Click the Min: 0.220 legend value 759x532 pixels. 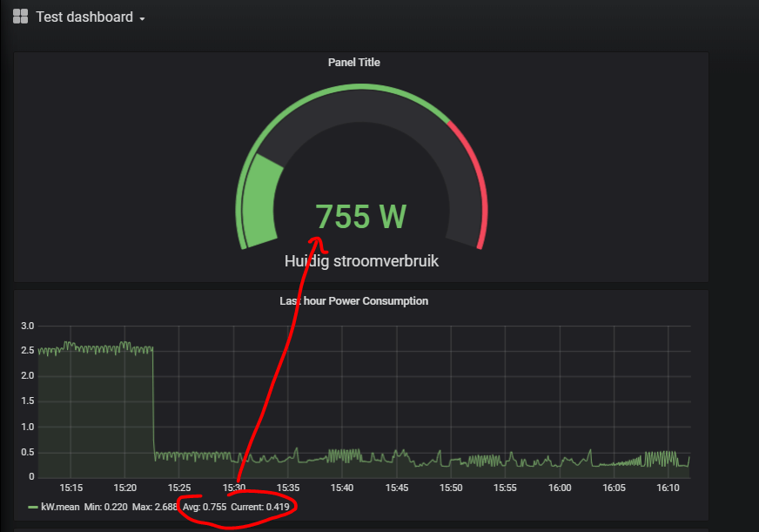point(105,507)
